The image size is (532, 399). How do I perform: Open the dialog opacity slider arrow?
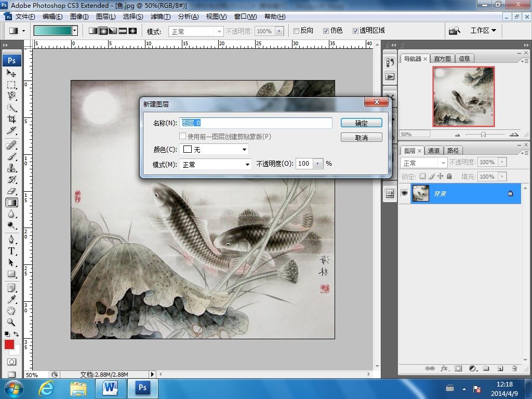click(x=317, y=164)
